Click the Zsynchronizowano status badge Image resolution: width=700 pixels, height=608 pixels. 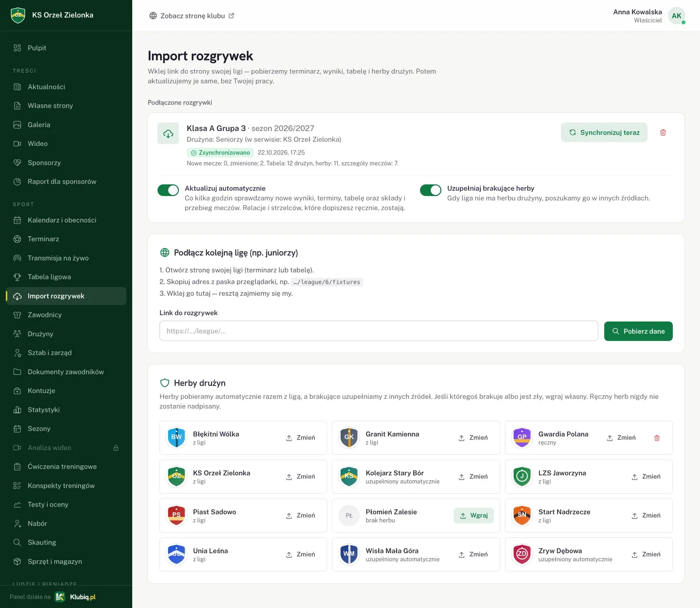(220, 153)
